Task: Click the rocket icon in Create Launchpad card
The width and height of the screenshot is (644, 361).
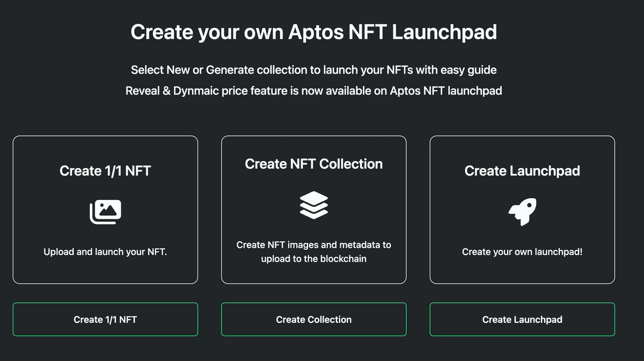Action: (x=522, y=212)
